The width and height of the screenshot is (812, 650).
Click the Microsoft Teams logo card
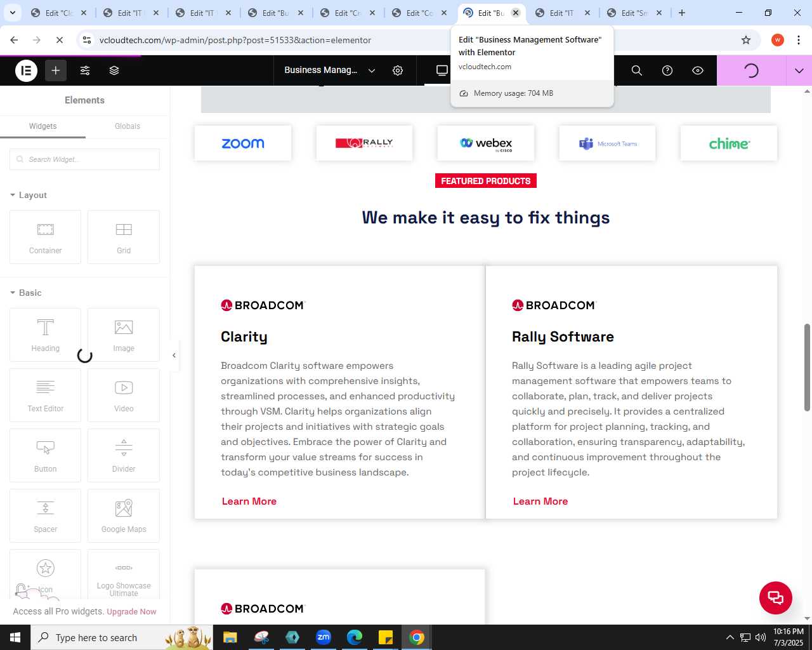pyautogui.click(x=607, y=143)
